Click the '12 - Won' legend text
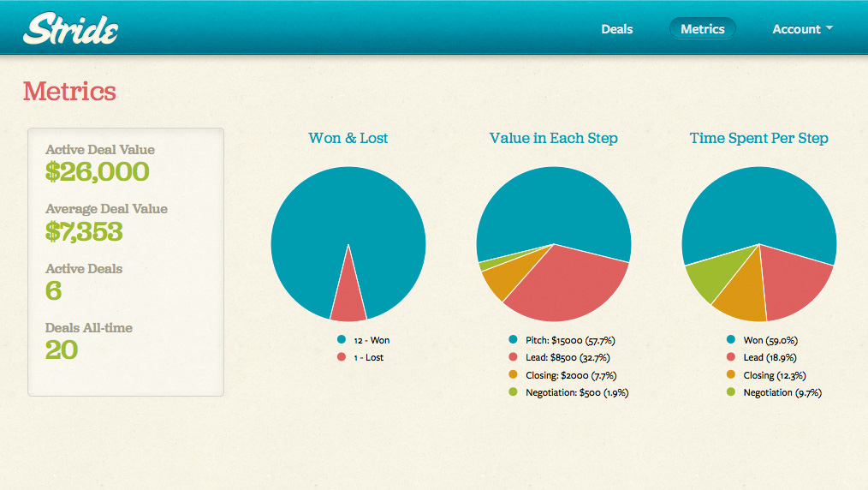The height and width of the screenshot is (490, 868). pos(372,340)
